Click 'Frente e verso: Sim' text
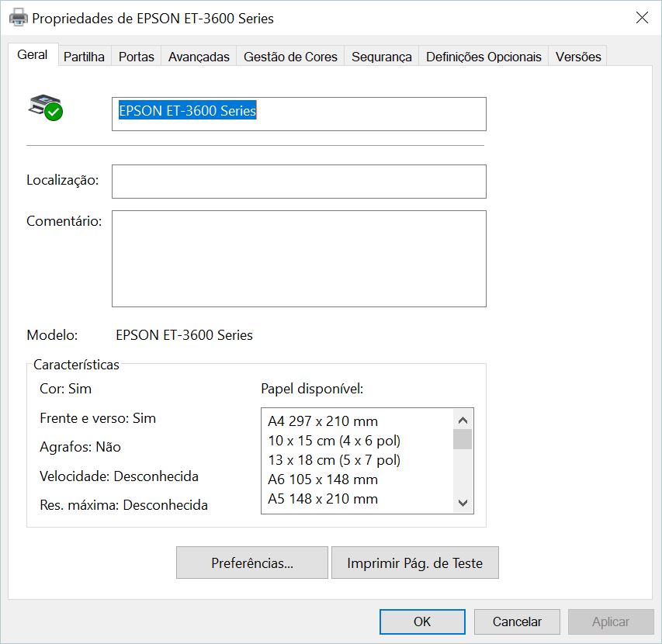Image resolution: width=662 pixels, height=644 pixels. (98, 418)
